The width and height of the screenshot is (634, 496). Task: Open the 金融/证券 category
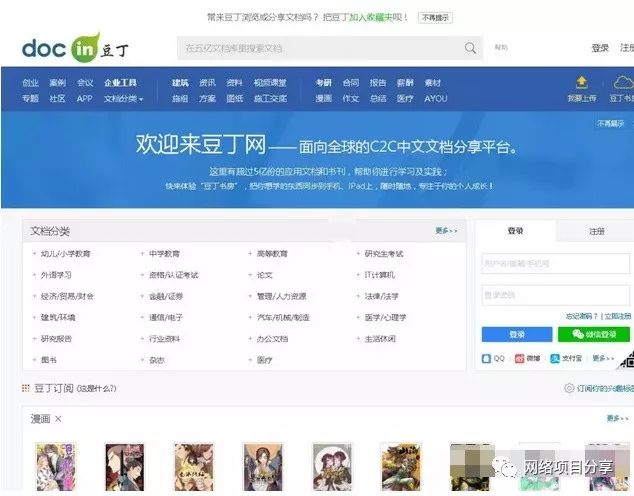(x=166, y=296)
